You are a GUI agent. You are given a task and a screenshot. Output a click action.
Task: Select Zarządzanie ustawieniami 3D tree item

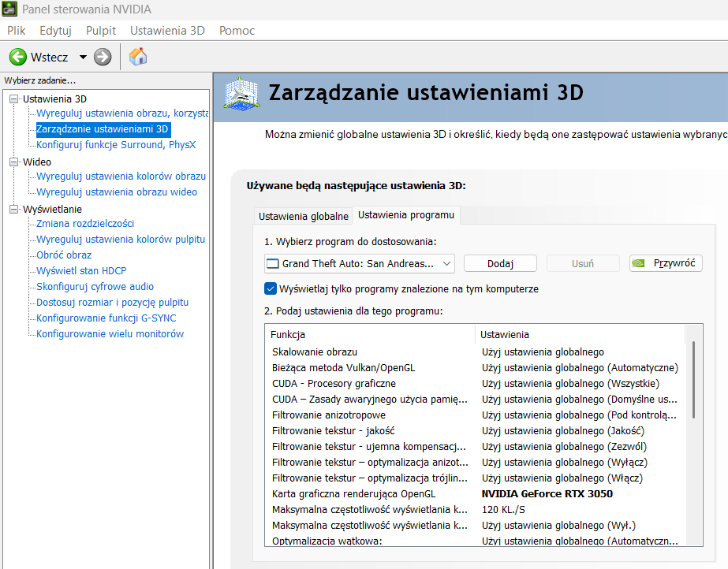point(103,129)
